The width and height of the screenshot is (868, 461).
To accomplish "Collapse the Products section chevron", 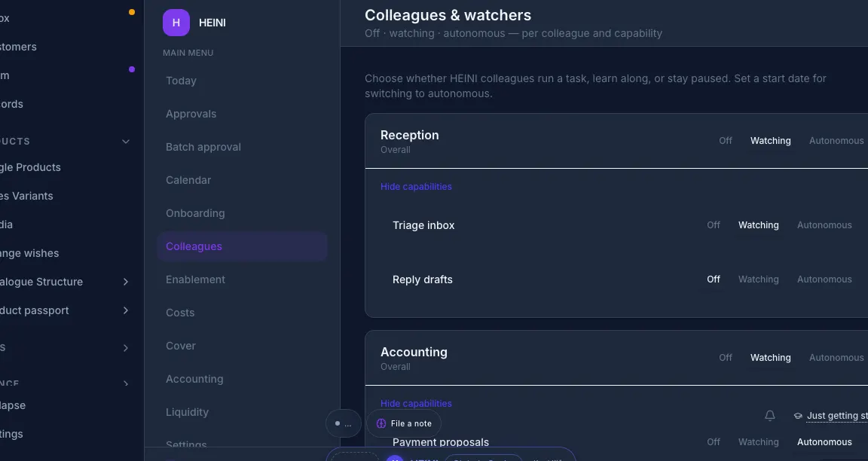I will tap(126, 141).
